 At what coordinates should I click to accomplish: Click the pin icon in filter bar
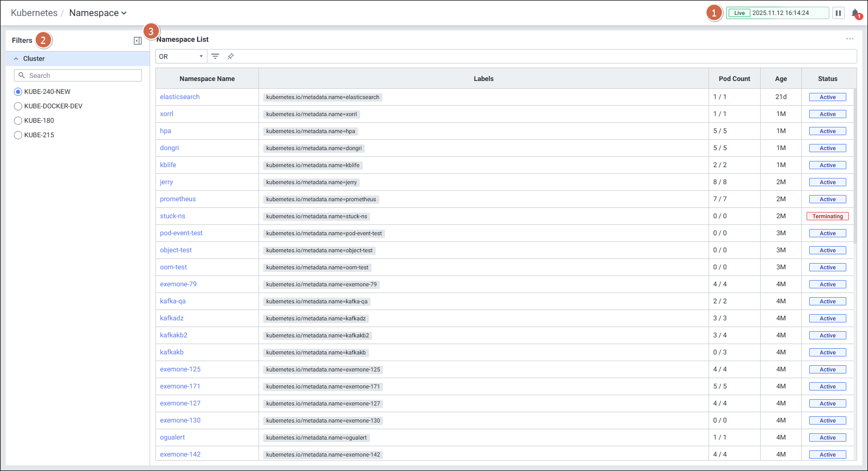point(231,56)
